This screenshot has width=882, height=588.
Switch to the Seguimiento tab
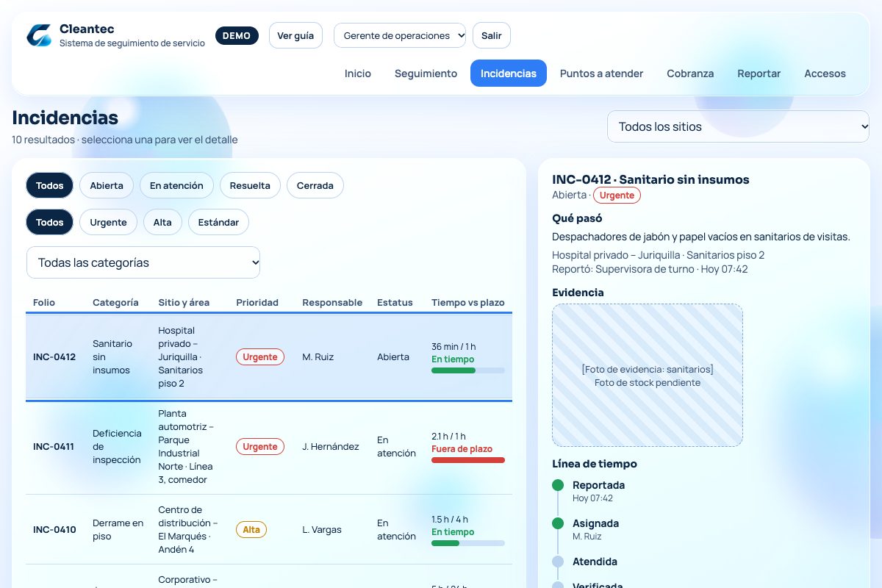(426, 73)
